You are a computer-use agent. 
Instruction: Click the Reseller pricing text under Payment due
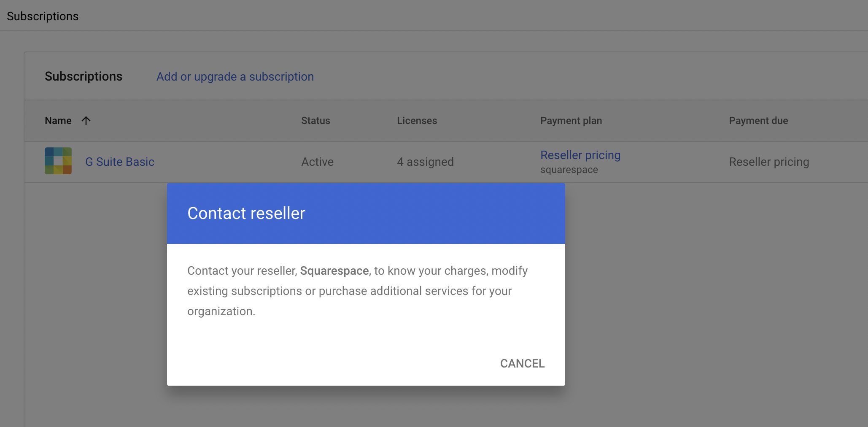(769, 162)
